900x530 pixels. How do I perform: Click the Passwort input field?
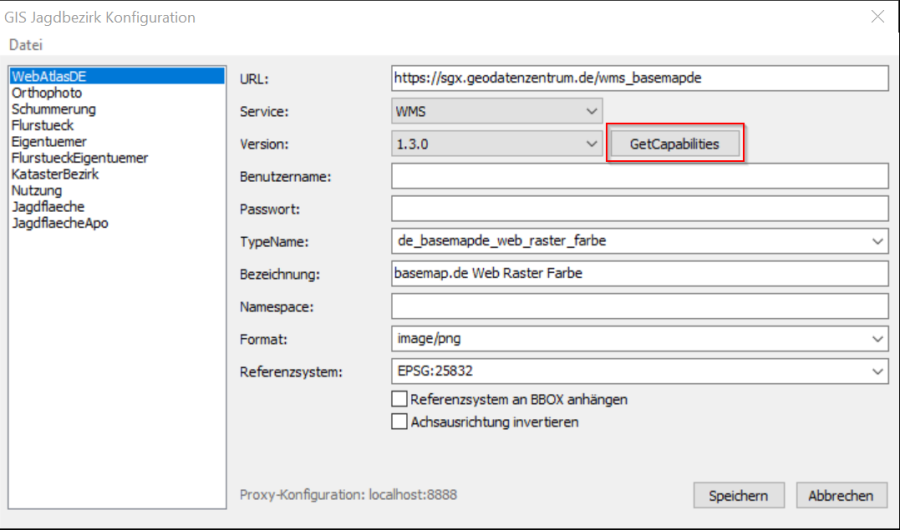coord(639,209)
